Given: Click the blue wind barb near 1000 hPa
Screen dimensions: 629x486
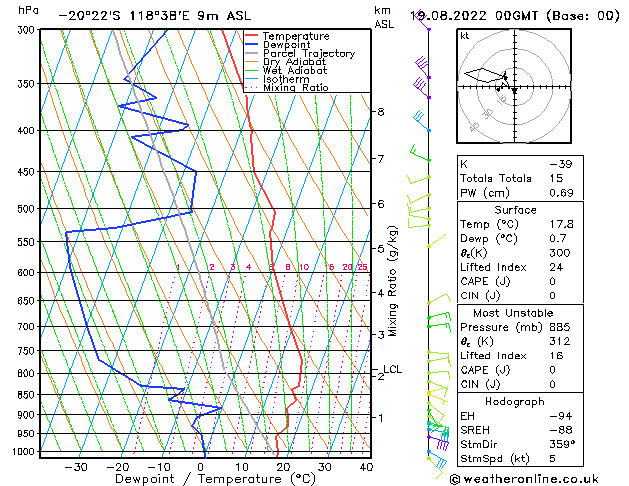Looking at the screenshot, I should coord(434,455).
